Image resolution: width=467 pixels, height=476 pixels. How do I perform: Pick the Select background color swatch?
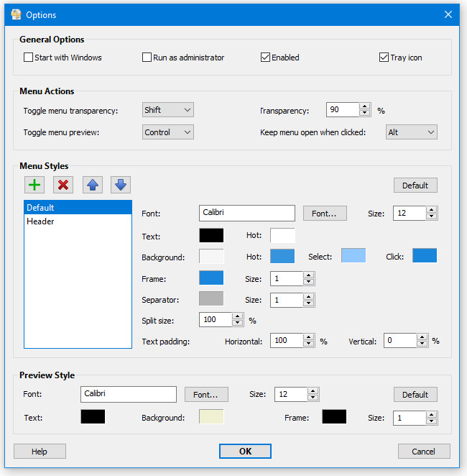pyautogui.click(x=353, y=255)
